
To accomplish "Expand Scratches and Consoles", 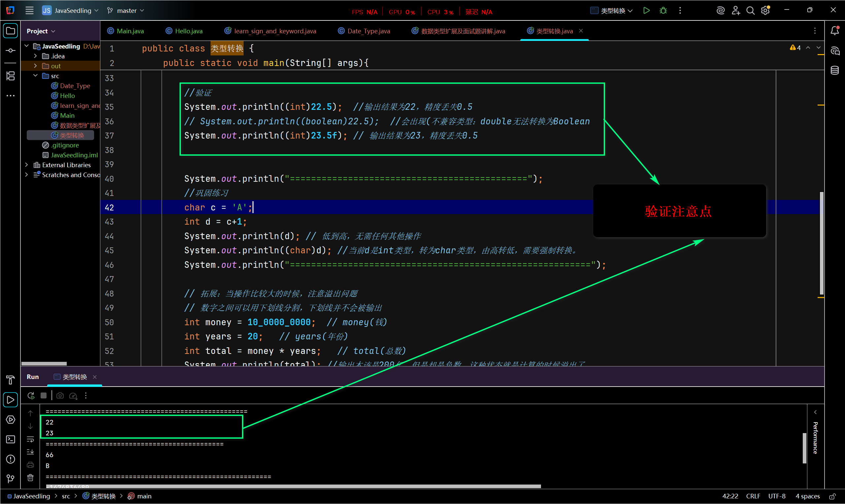I will point(27,174).
